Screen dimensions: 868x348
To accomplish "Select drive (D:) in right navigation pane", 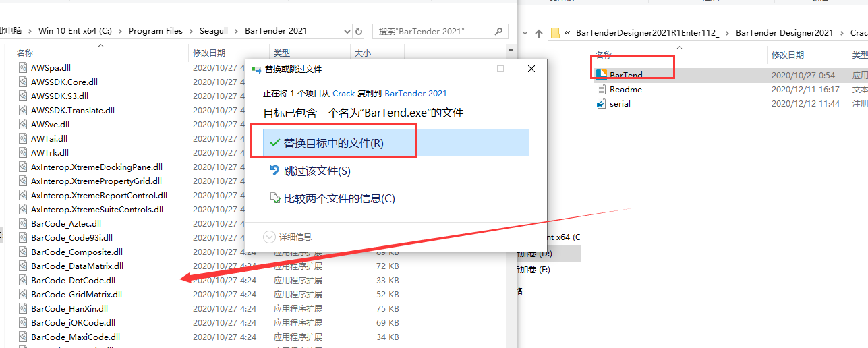I will (535, 254).
